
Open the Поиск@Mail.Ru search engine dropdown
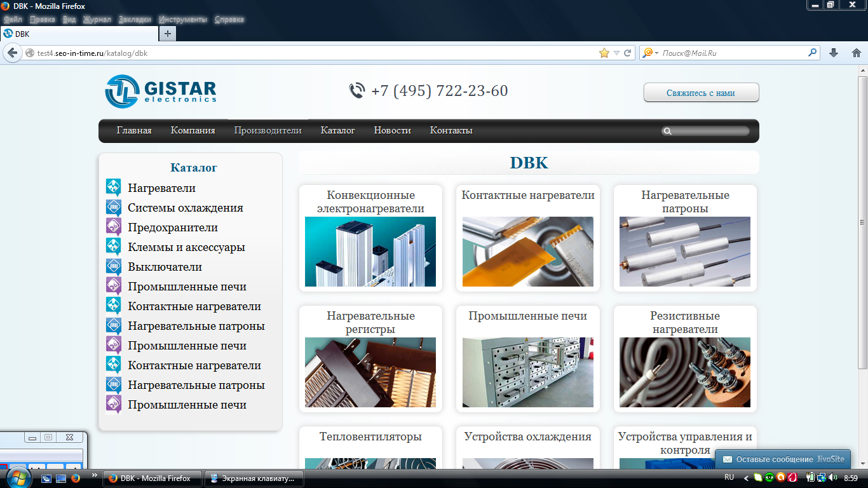pyautogui.click(x=649, y=53)
